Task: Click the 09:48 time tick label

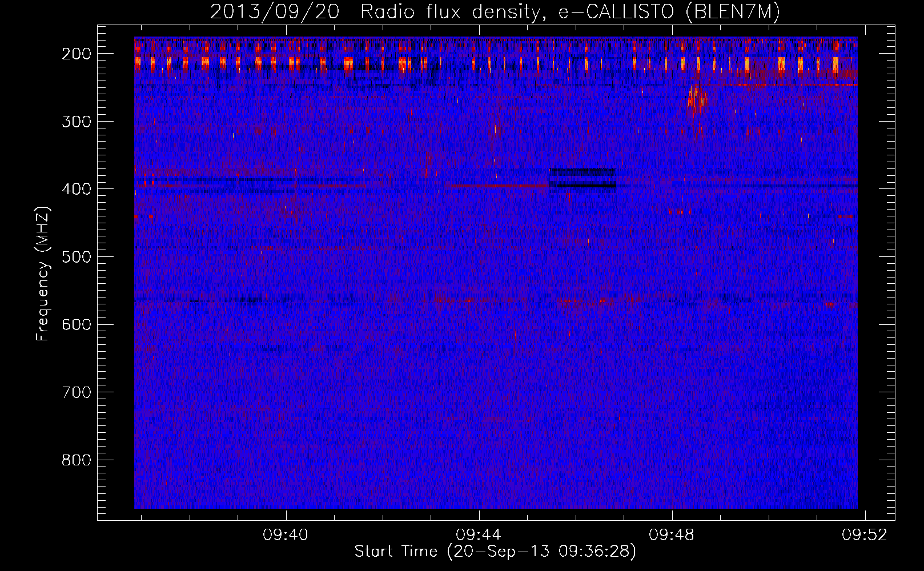Action: click(x=672, y=534)
